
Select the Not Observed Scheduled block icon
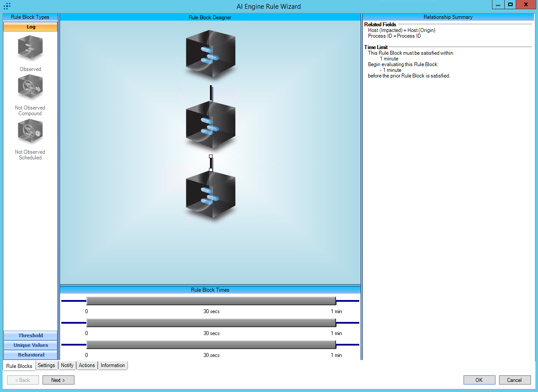(30, 131)
